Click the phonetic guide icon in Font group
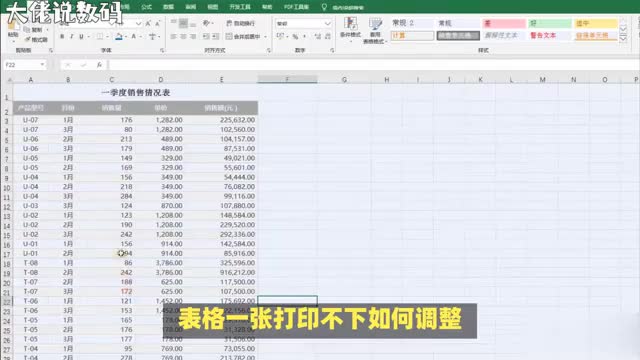The height and width of the screenshot is (360, 640). 152,37
